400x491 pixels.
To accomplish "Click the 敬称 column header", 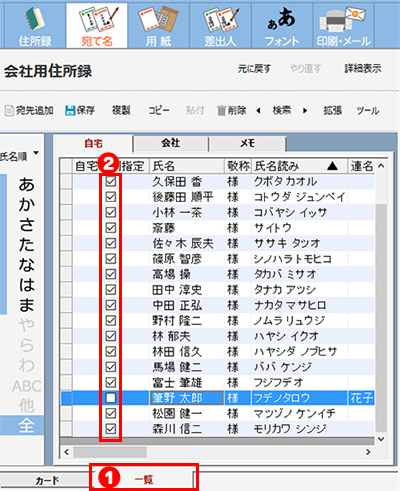I will click(238, 166).
